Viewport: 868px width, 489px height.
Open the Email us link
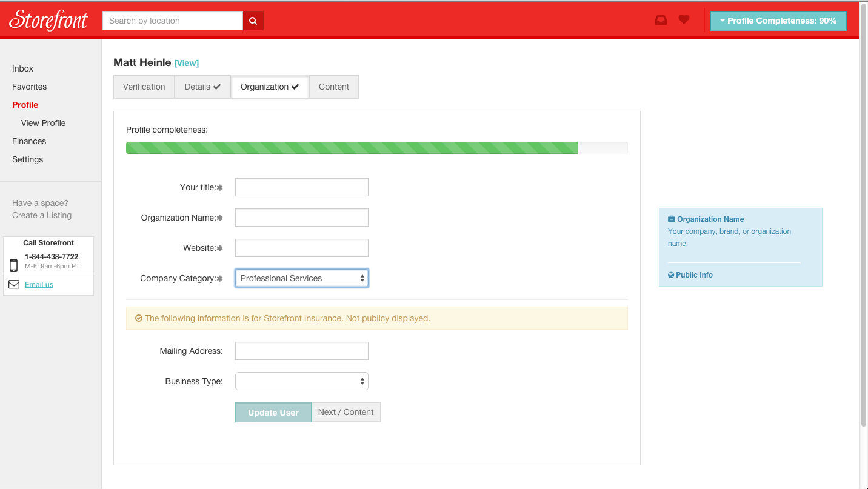pos(39,285)
